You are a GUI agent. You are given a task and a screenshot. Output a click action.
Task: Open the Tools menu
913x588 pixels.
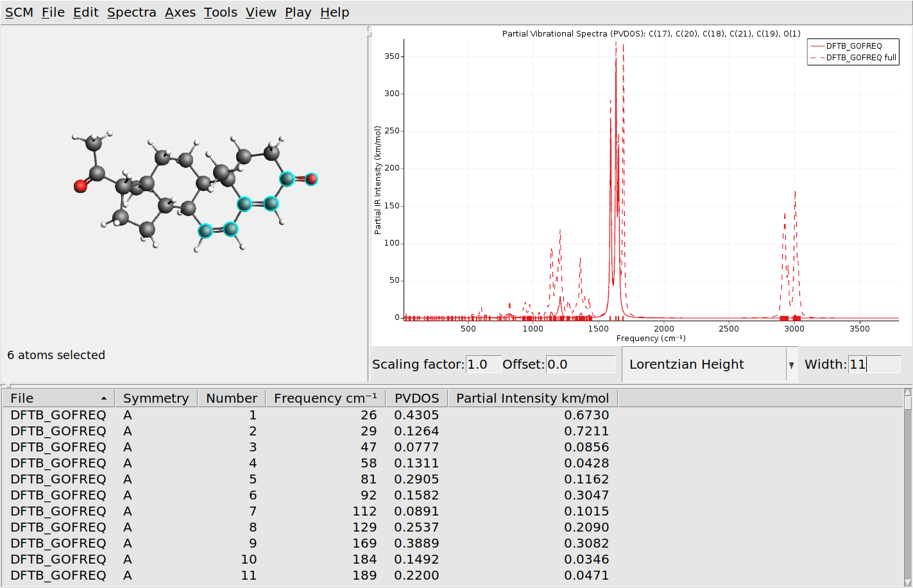[x=220, y=12]
